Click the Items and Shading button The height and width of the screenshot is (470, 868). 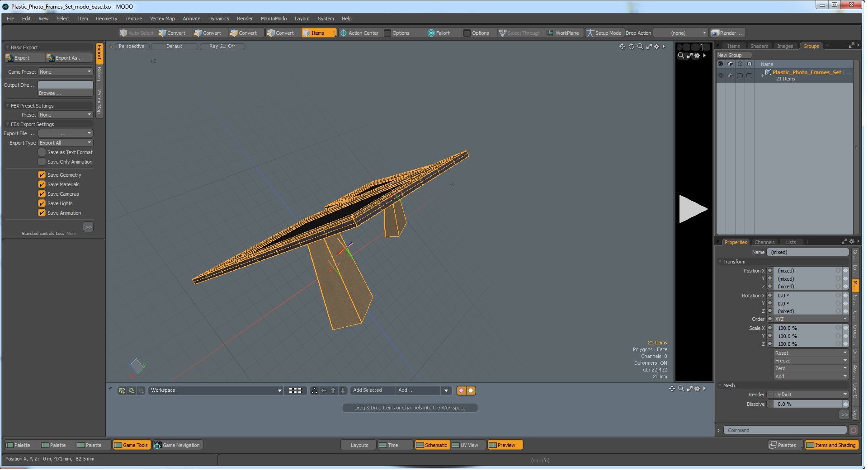pos(831,445)
